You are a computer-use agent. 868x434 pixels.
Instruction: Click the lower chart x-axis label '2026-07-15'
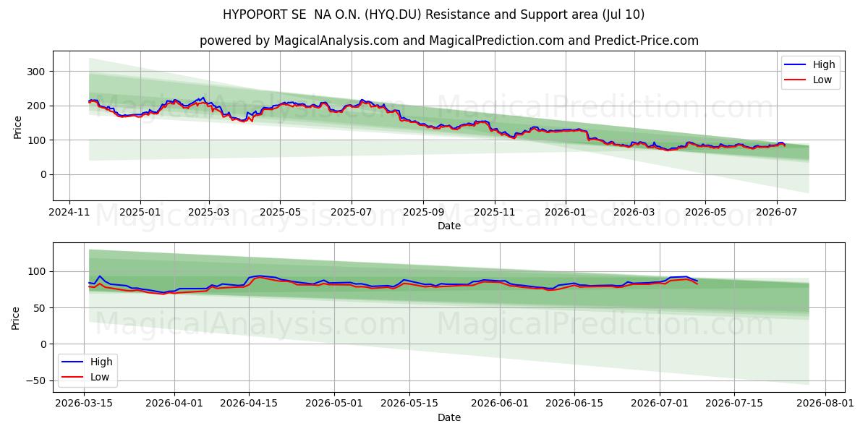coord(734,405)
